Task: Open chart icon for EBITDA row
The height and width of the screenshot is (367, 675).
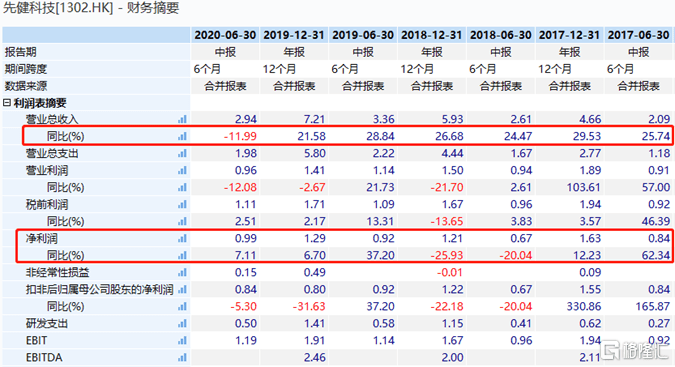Action: 183,358
